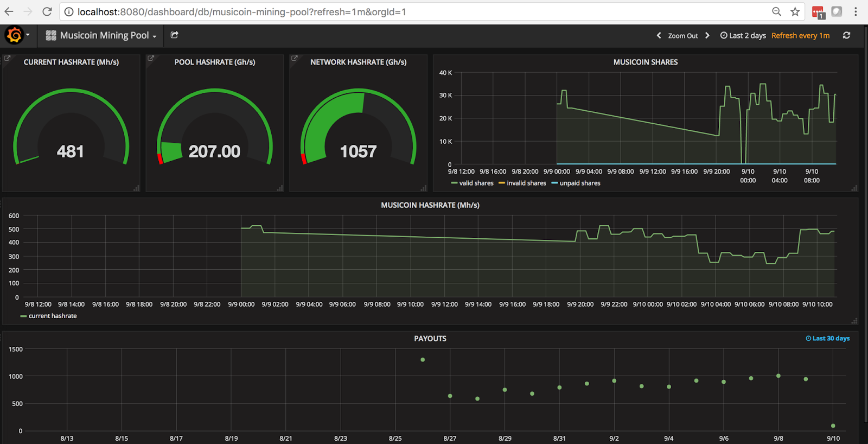The image size is (868, 444).
Task: Expand the Musicoin Mining Pool dashboard dropdown
Action: click(101, 35)
